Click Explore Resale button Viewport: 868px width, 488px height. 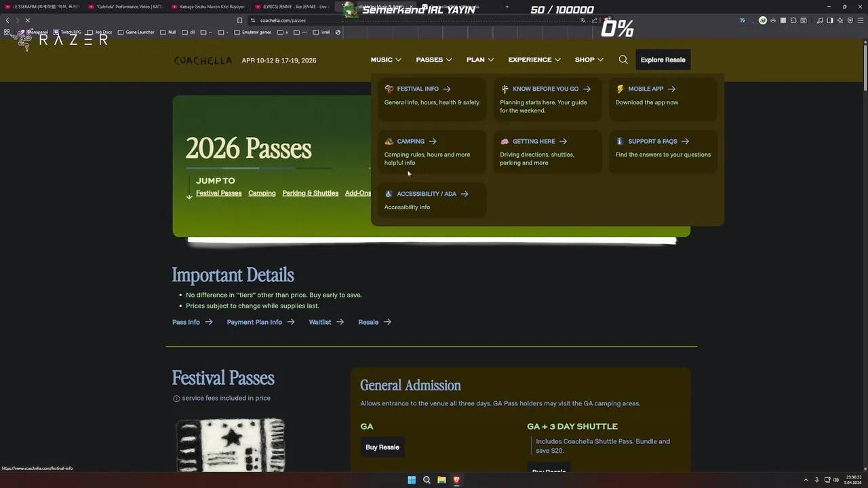663,60
